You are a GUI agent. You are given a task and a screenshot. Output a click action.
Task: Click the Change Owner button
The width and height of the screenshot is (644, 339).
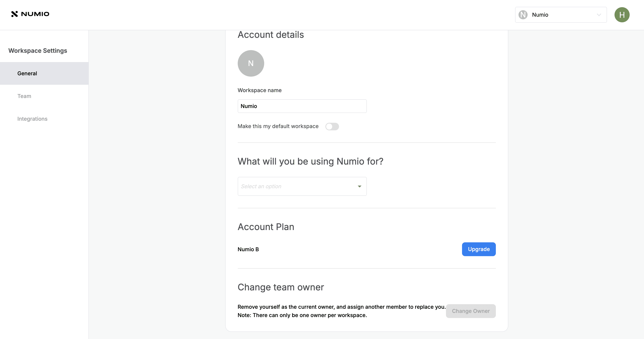[471, 311]
